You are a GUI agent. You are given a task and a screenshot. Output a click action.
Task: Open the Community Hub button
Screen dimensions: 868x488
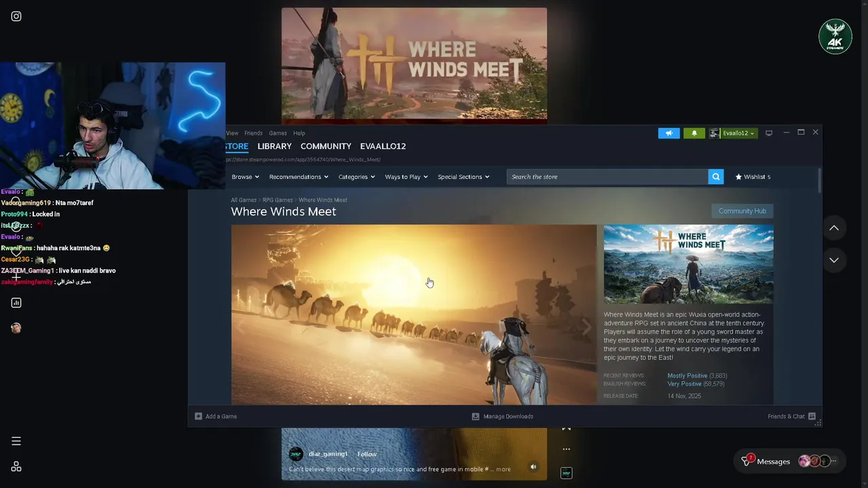tap(742, 211)
